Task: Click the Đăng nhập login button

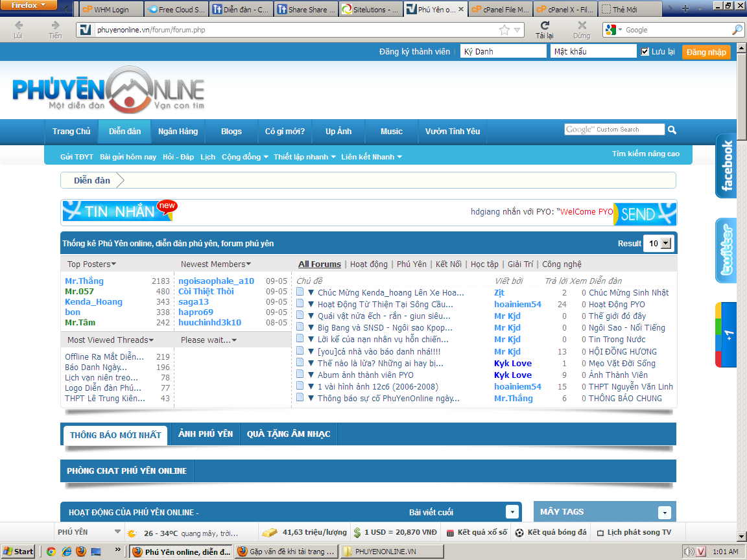Action: tap(705, 52)
